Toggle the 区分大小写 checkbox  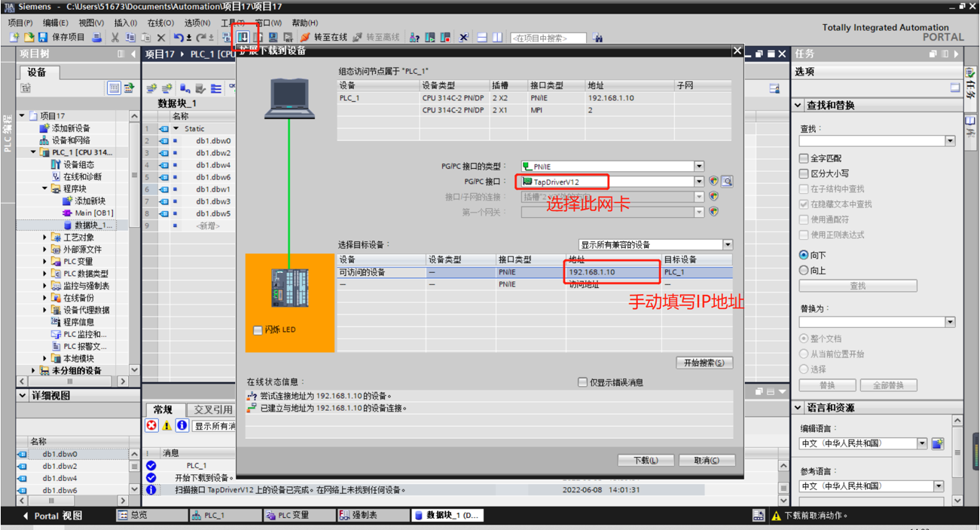804,173
